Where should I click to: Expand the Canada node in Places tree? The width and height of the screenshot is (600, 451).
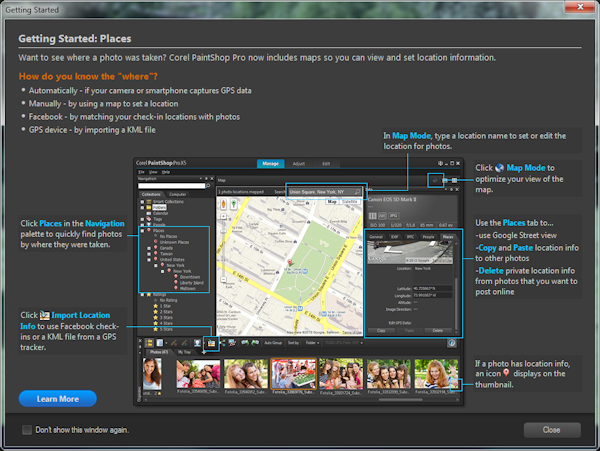pyautogui.click(x=147, y=247)
